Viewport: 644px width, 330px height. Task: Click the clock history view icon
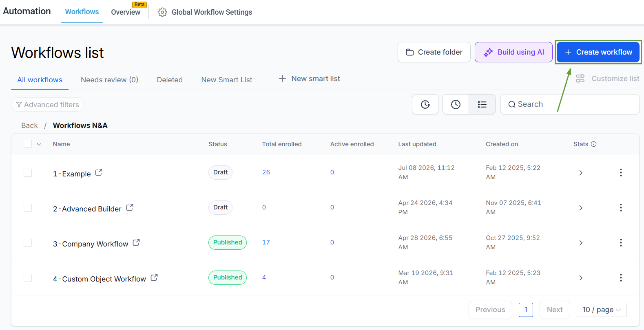[x=456, y=104]
